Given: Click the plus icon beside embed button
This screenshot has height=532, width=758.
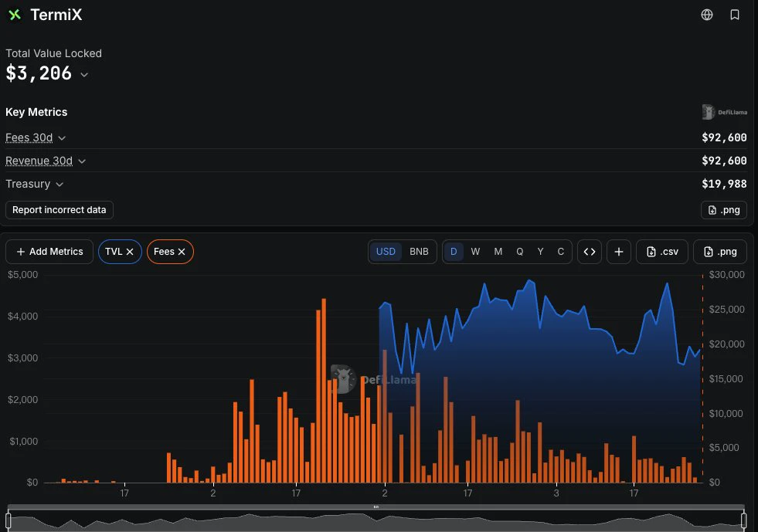Looking at the screenshot, I should pyautogui.click(x=619, y=252).
